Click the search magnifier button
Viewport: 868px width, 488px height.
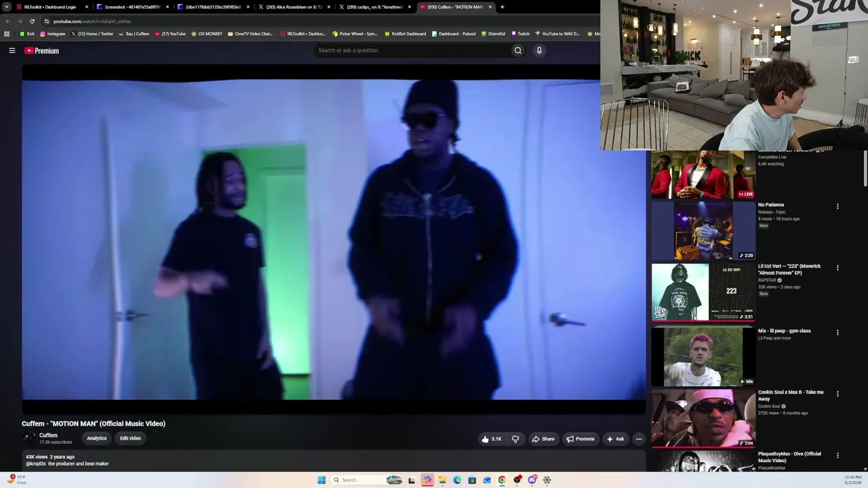click(517, 50)
